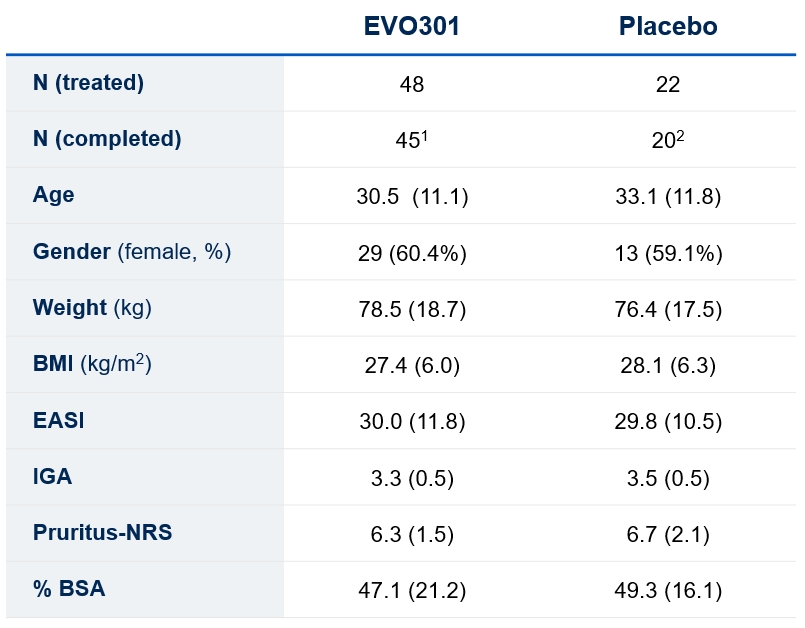Select the N (completed) row label

click(x=107, y=139)
